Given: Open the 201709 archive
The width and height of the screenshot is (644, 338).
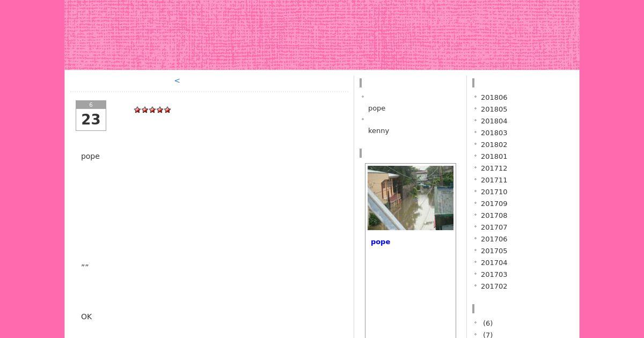Looking at the screenshot, I should point(494,204).
